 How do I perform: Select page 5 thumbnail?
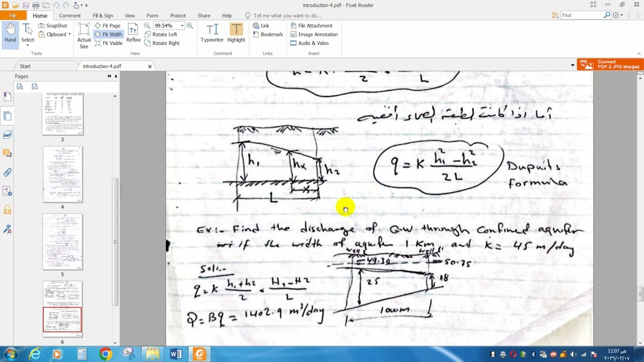(x=62, y=242)
